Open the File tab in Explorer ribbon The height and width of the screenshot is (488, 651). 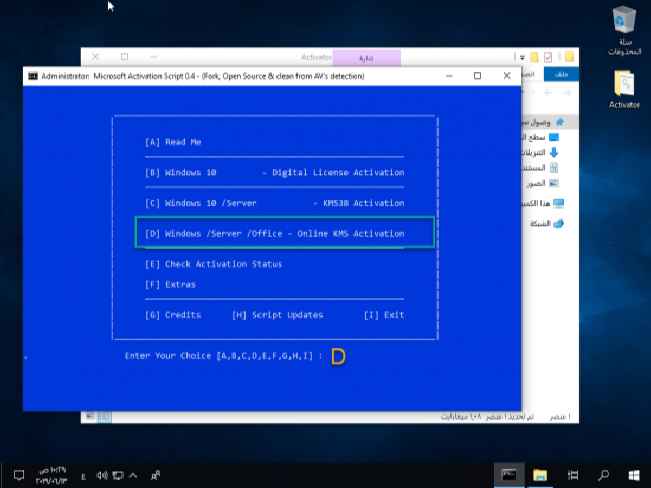tap(557, 75)
